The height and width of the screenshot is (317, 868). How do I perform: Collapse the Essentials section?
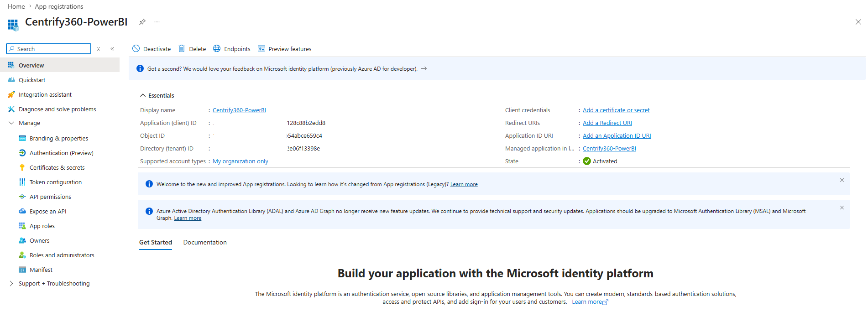143,95
